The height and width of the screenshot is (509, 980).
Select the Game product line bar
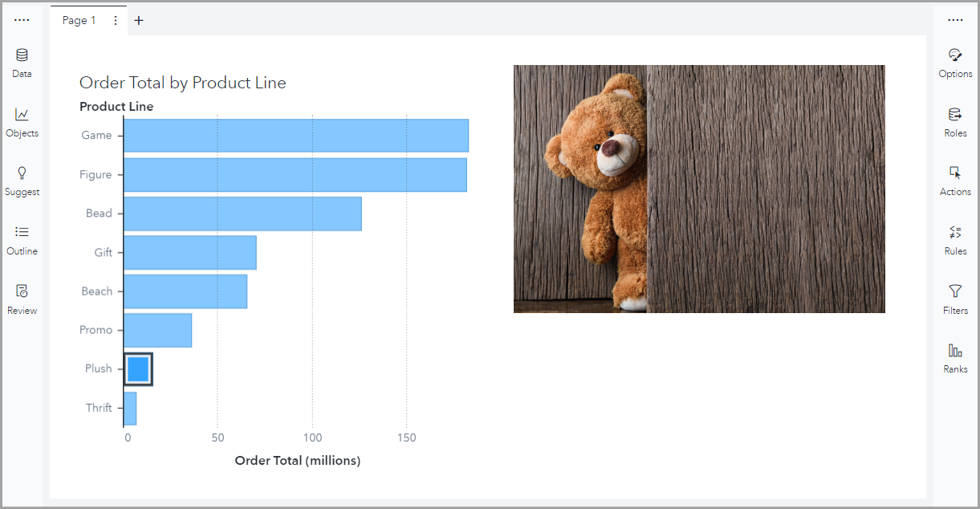pos(297,135)
